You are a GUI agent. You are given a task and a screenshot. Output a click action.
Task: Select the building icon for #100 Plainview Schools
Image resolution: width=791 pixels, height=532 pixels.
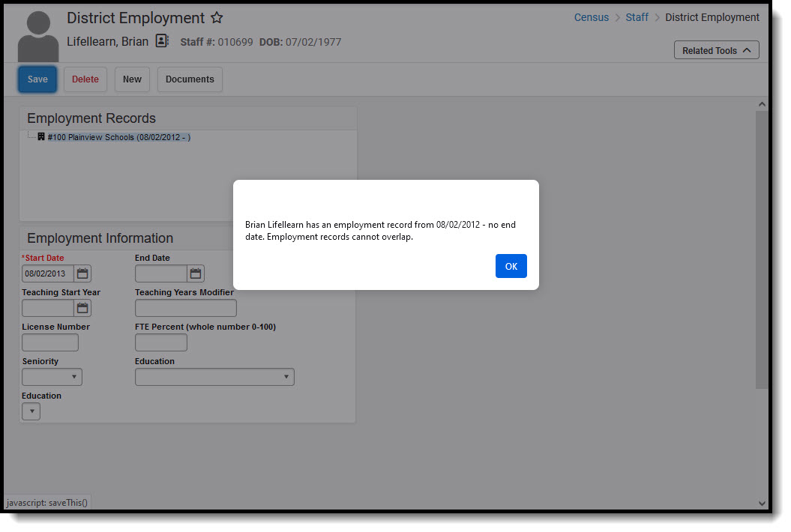[x=41, y=136]
